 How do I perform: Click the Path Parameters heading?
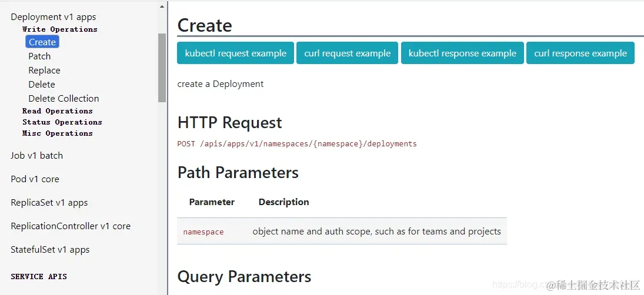click(x=238, y=172)
